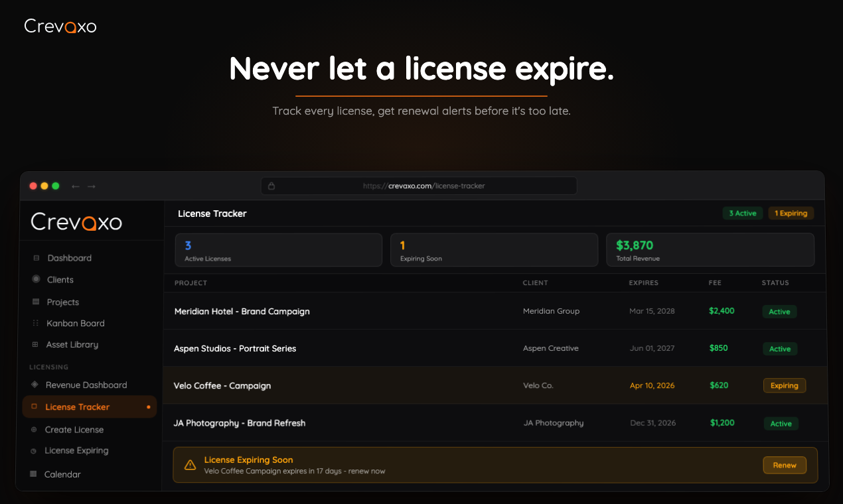Click the Dashboard sidebar icon
843x504 pixels.
[x=37, y=258]
